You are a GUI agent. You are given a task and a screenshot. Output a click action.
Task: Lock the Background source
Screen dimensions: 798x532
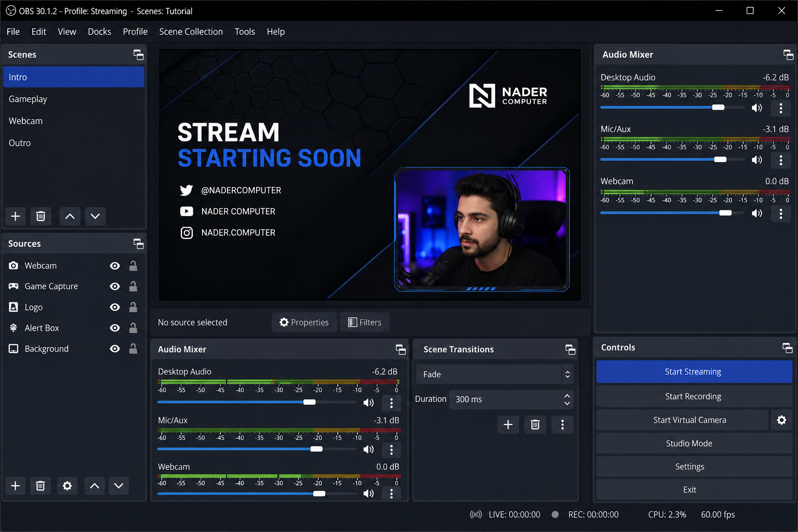(x=133, y=349)
